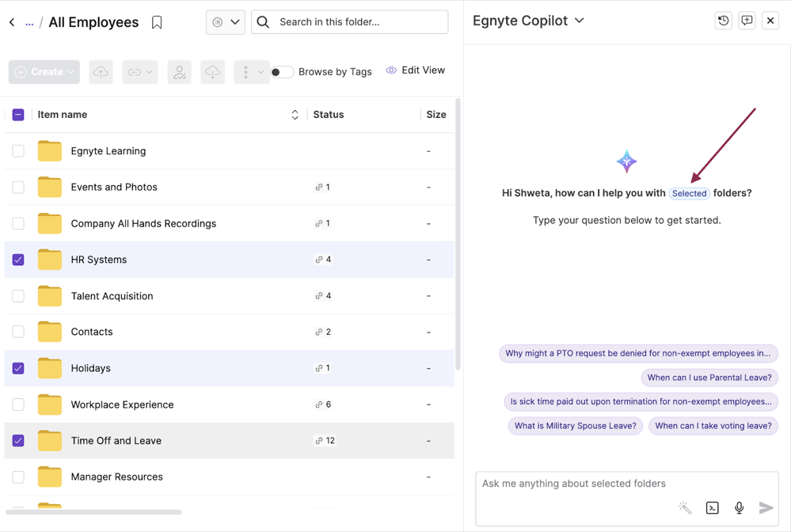Open the Egnyte Copilot title dropdown

579,21
